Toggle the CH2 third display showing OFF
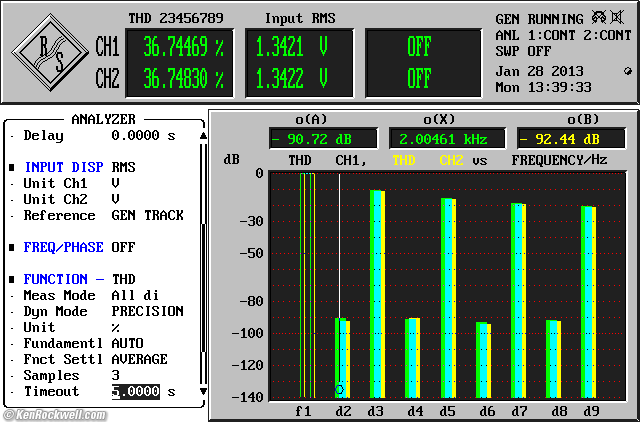This screenshot has width=640, height=422. tap(419, 78)
